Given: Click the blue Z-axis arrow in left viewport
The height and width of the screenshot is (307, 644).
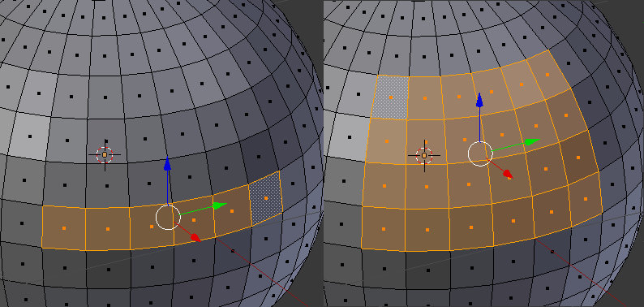Looking at the screenshot, I should (167, 165).
